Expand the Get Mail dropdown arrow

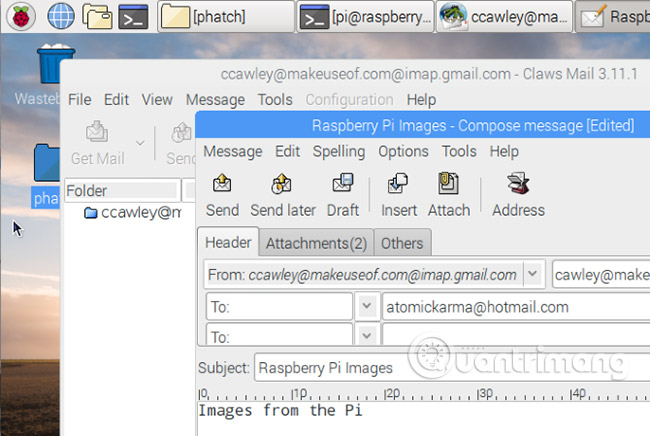coord(140,143)
